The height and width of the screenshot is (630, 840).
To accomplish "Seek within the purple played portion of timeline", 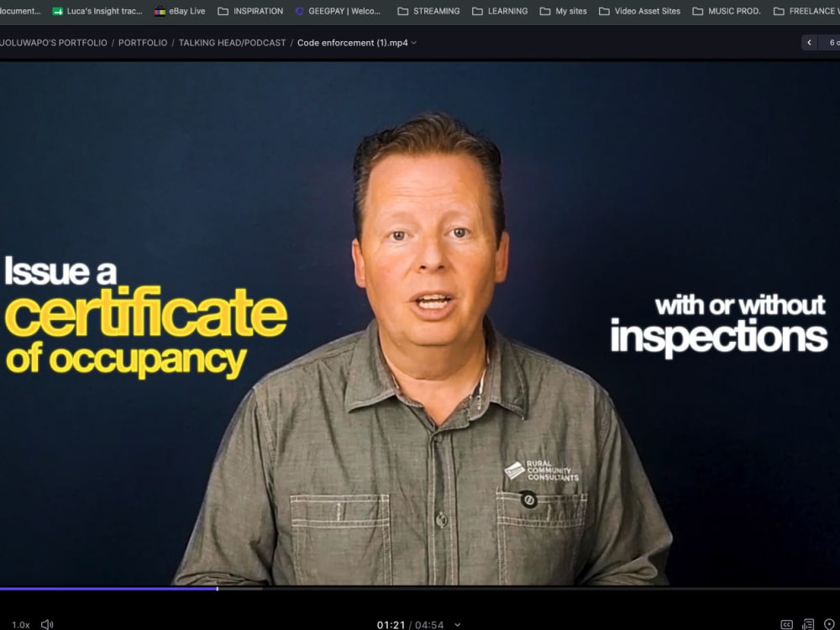I will 108,589.
